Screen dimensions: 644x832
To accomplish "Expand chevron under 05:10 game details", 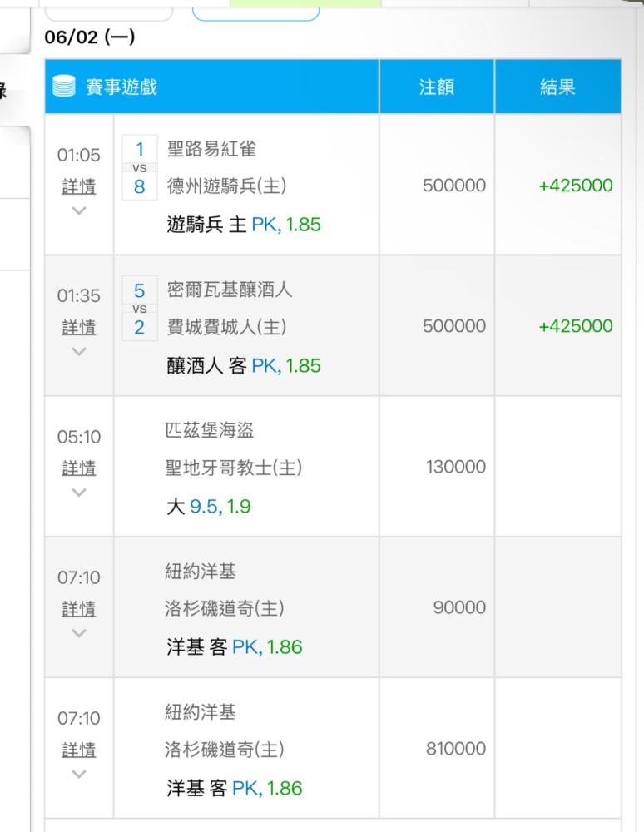I will [78, 493].
